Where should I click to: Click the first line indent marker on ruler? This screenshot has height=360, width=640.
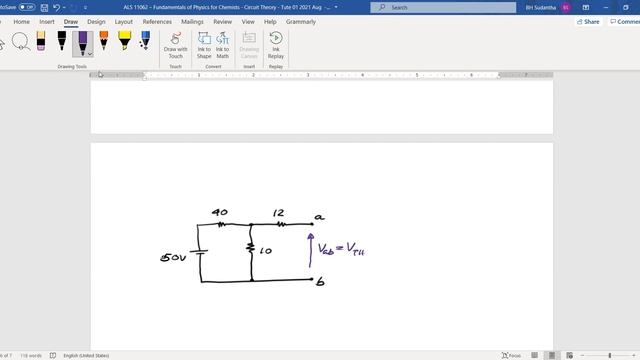(144, 73)
